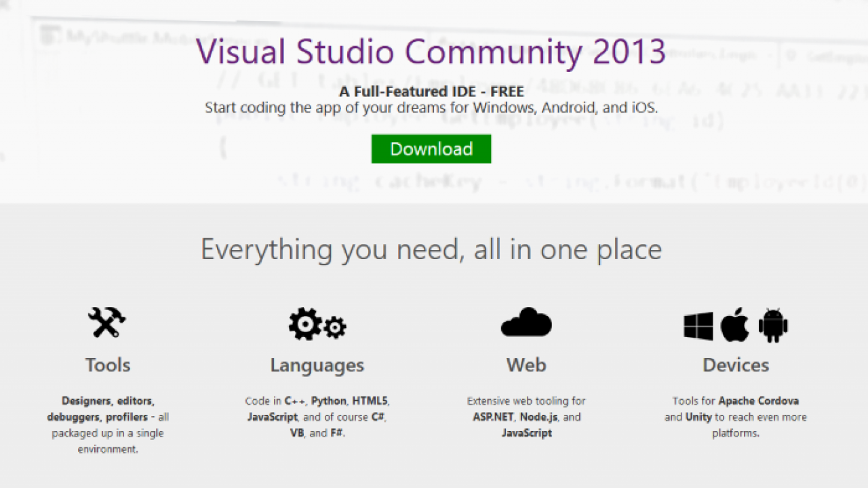
Task: Click the Devices heading
Action: point(736,365)
